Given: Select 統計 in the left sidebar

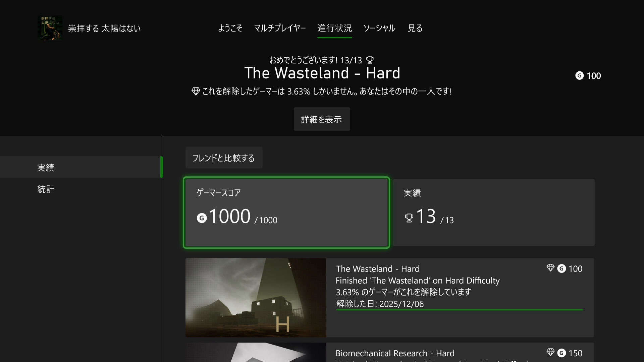Looking at the screenshot, I should 82,189.
